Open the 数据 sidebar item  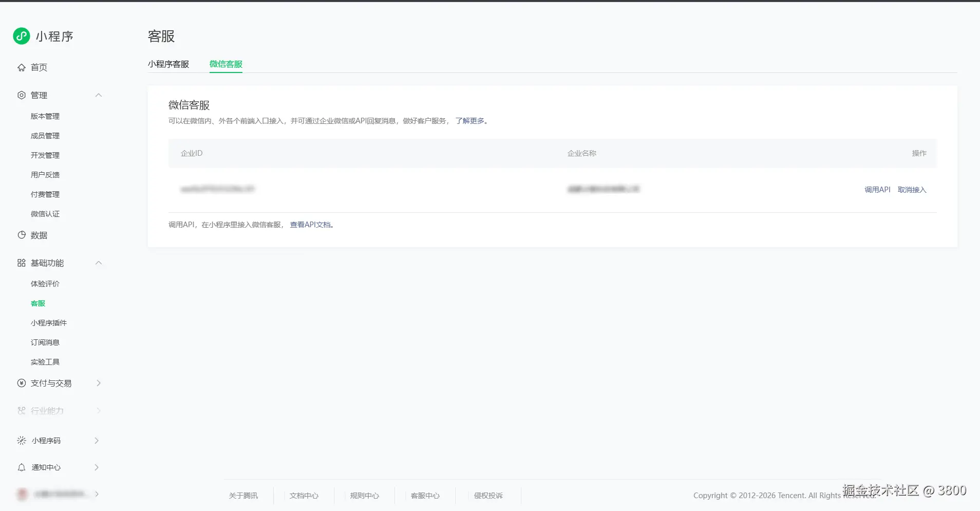tap(39, 235)
